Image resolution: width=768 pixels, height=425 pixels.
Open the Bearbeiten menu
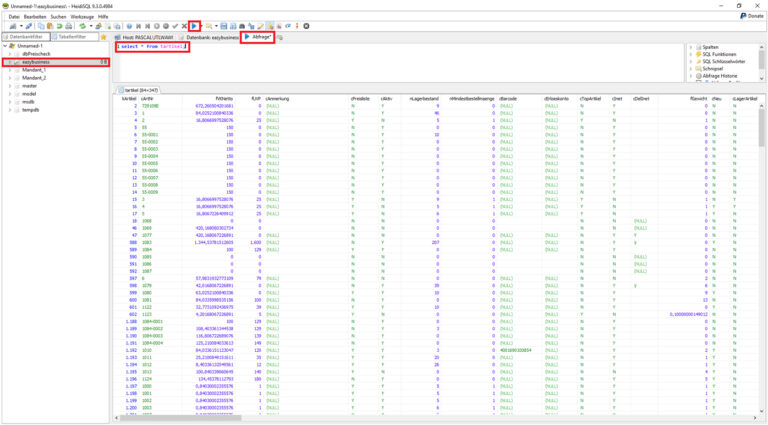coord(34,16)
